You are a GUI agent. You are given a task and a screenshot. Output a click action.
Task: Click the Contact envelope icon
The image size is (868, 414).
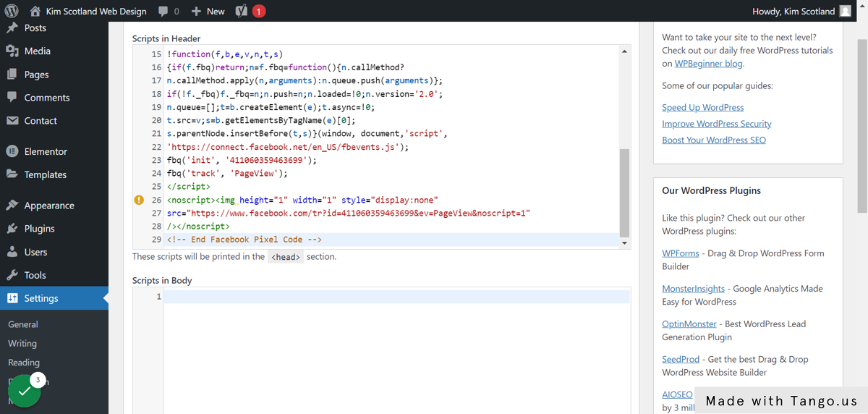pos(12,121)
